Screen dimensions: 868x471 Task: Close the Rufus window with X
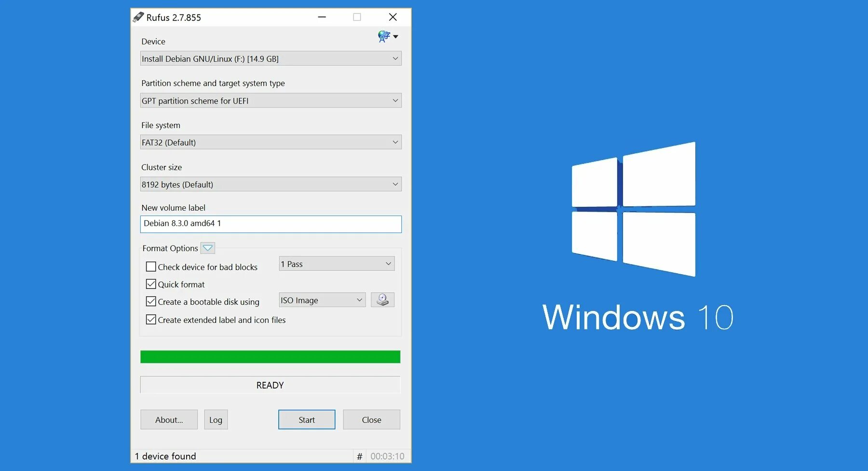393,17
